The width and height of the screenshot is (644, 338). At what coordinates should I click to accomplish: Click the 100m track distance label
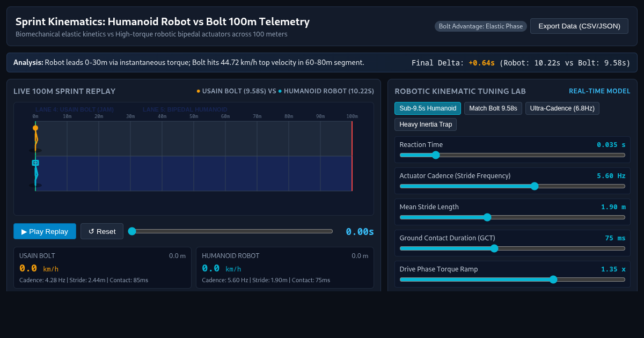click(352, 116)
